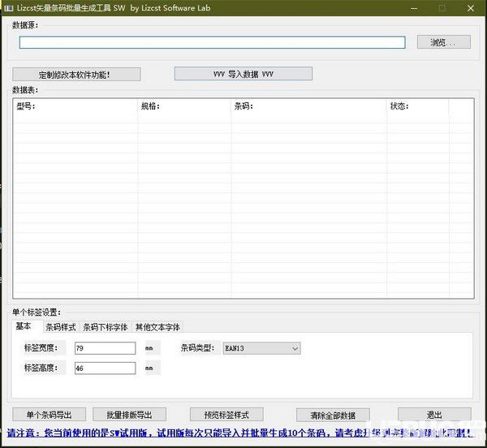
Task: Click the 定制修改本软件功能! button
Action: click(x=77, y=75)
